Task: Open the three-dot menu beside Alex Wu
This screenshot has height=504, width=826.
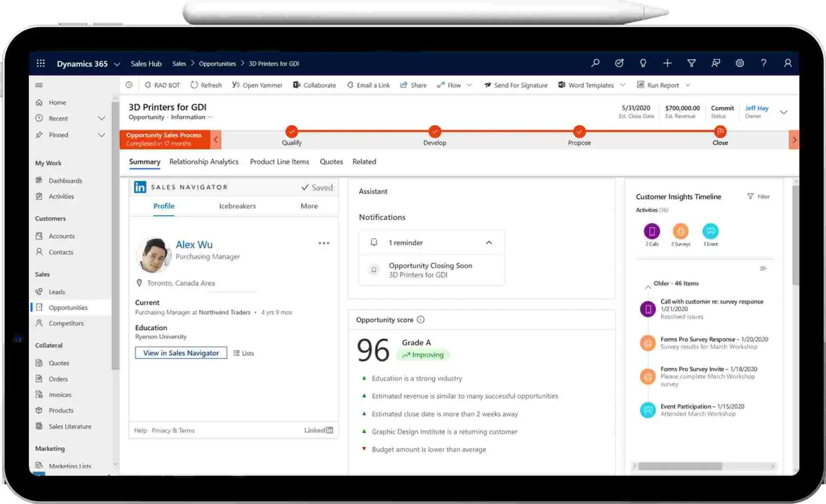Action: click(x=324, y=243)
